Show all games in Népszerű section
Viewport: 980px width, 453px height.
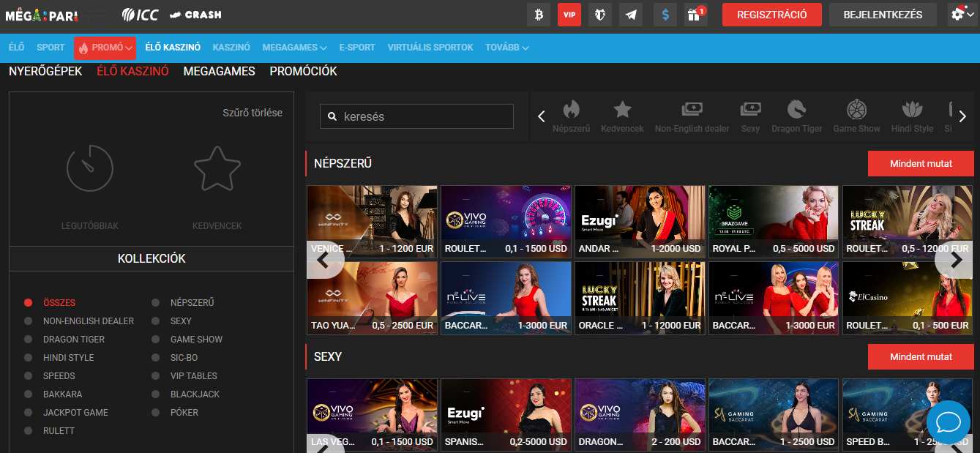pyautogui.click(x=921, y=163)
